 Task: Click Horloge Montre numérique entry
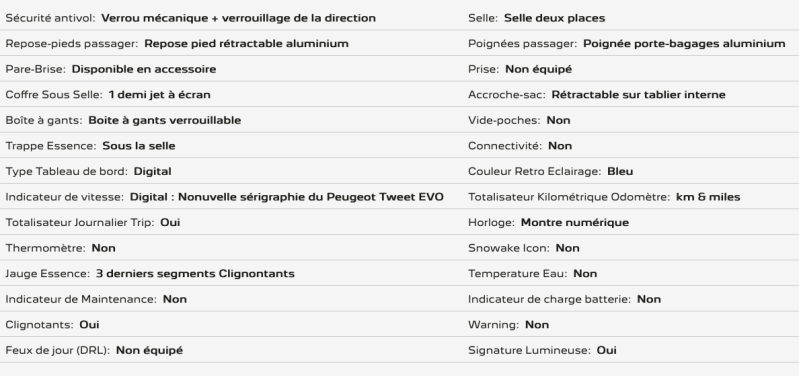click(548, 222)
